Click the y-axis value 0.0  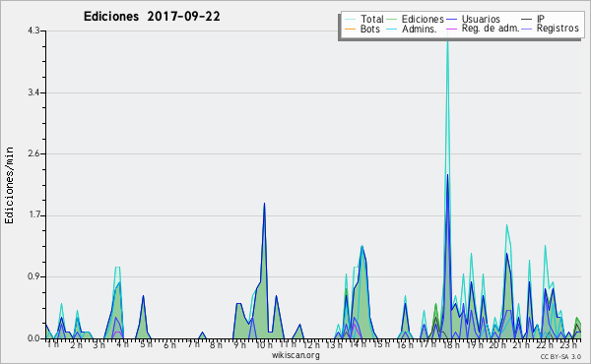(x=33, y=338)
